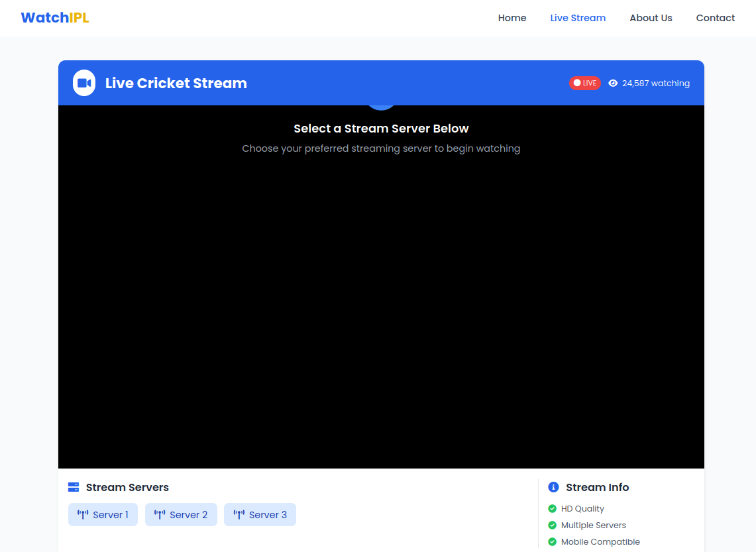Click the green check beside Multiple Servers
Image resolution: width=756 pixels, height=552 pixels.
[x=552, y=525]
